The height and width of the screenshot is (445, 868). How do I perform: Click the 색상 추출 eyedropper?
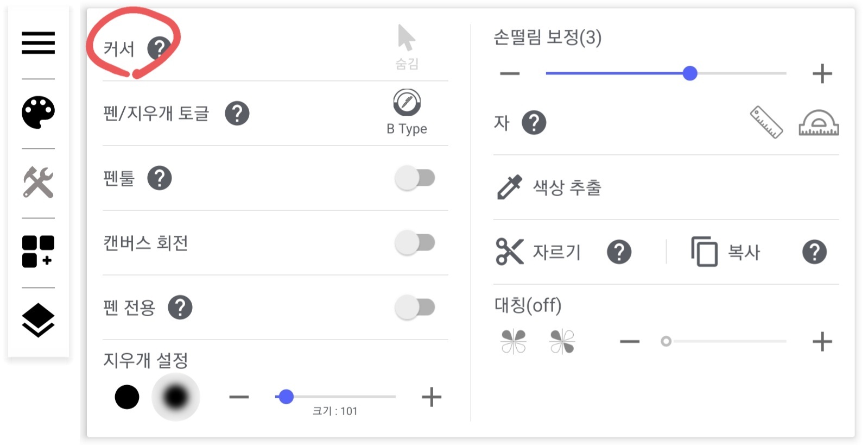(509, 187)
